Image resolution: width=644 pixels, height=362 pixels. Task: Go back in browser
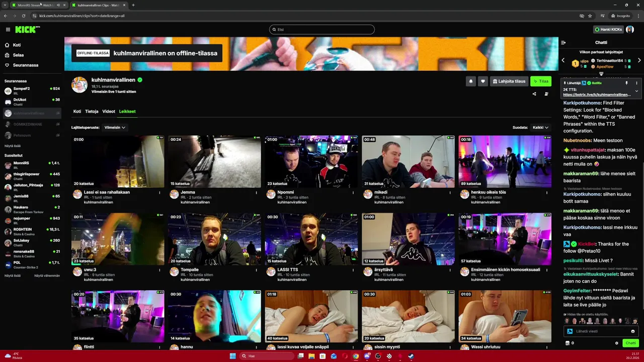(x=6, y=16)
